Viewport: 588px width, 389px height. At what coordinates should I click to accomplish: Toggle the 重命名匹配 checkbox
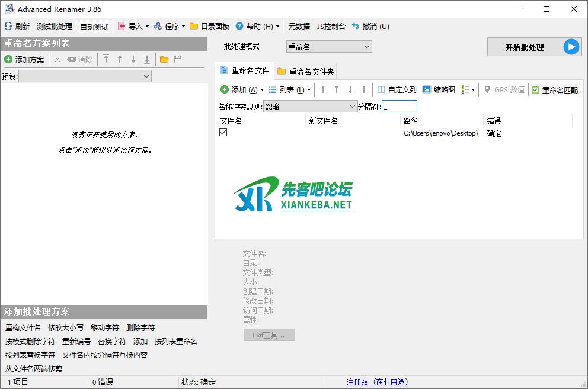tap(535, 90)
